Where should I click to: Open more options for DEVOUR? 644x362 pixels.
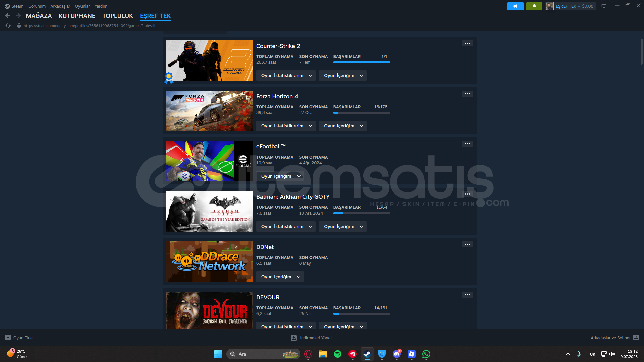[x=468, y=295]
